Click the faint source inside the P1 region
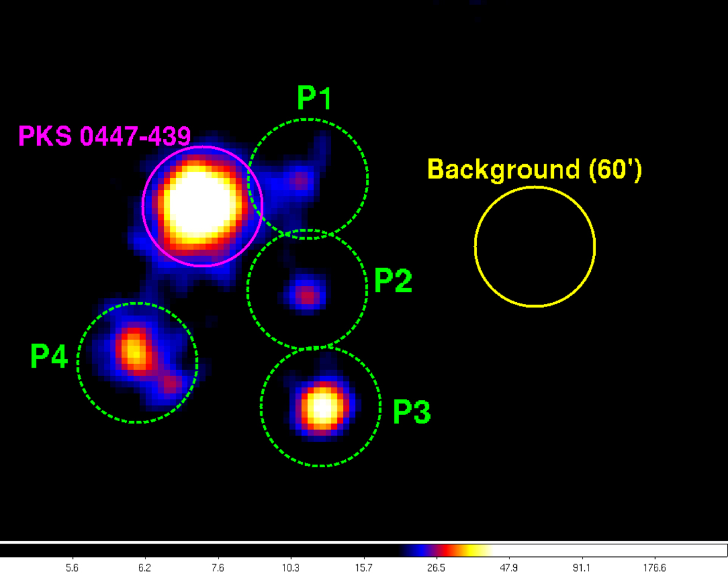Screen dimensions: 728x574 (299, 180)
